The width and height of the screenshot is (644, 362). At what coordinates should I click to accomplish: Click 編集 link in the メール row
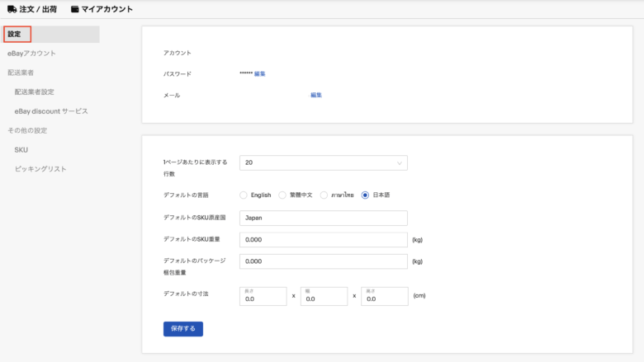tap(316, 95)
